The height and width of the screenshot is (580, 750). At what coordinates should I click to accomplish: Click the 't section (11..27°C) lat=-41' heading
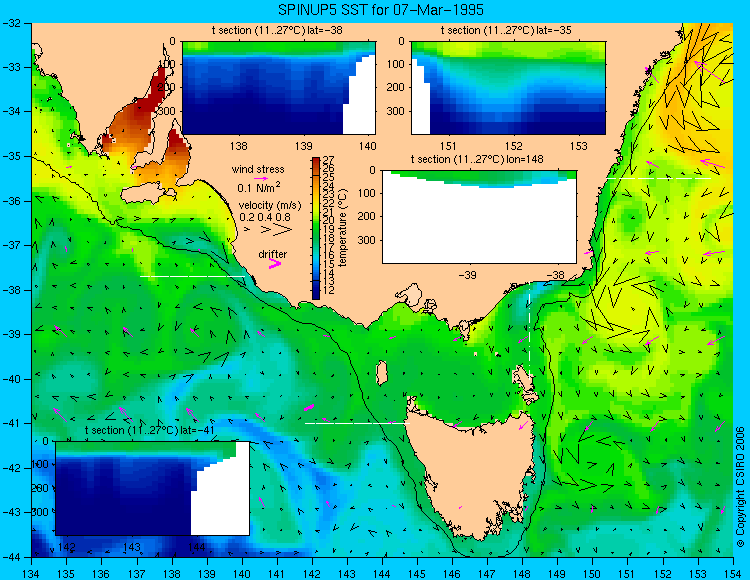tap(149, 430)
